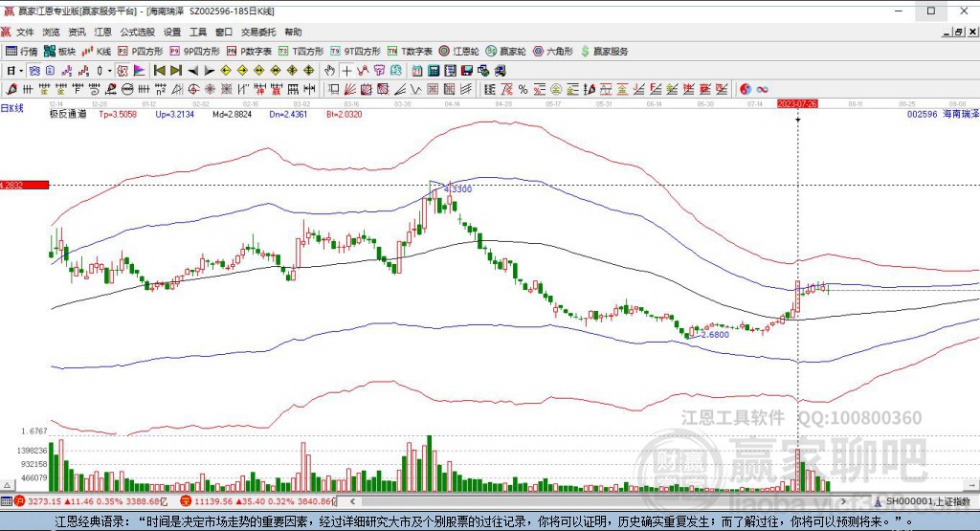This screenshot has height=531, width=980.
Task: Click the 日K线 label
Action: coord(11,108)
